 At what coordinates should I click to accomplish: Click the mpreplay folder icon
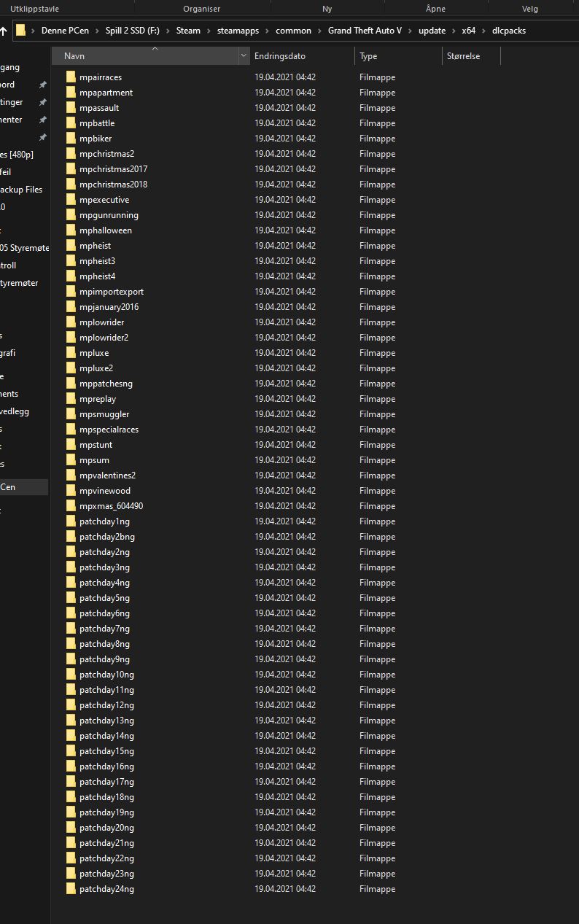[x=71, y=399]
